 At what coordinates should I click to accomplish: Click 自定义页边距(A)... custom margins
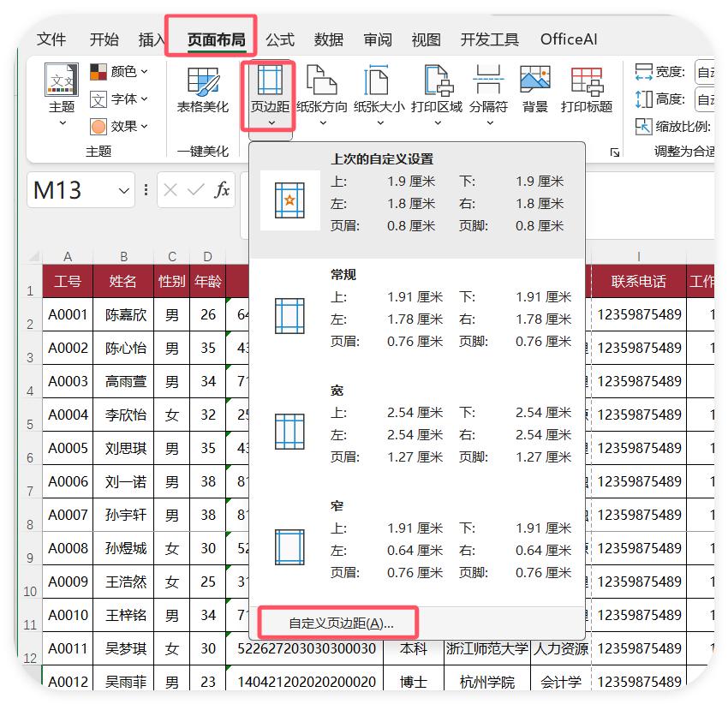click(x=341, y=623)
